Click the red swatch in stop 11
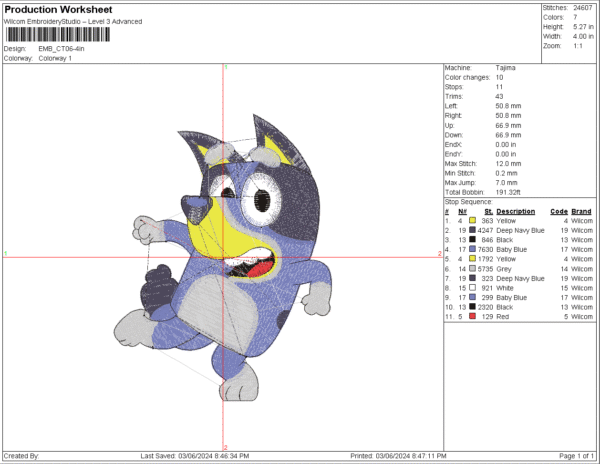This screenshot has width=600, height=464. click(473, 317)
